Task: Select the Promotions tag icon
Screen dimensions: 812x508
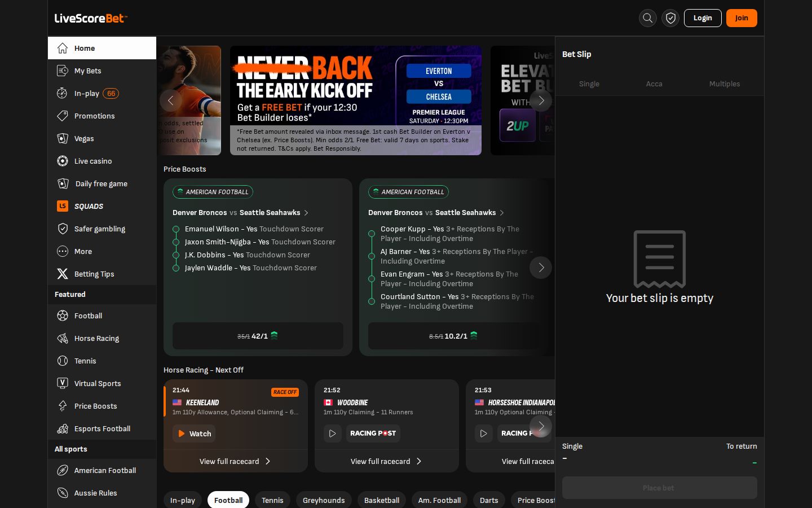Action: (63, 116)
